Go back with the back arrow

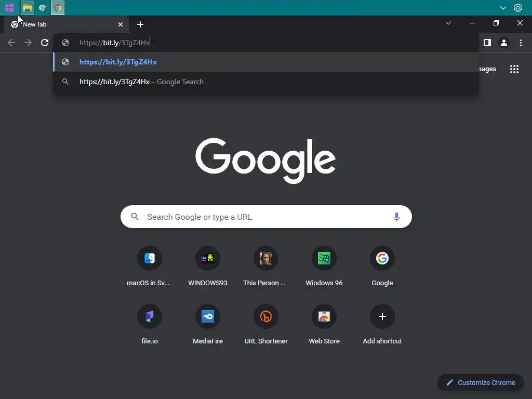coord(11,43)
